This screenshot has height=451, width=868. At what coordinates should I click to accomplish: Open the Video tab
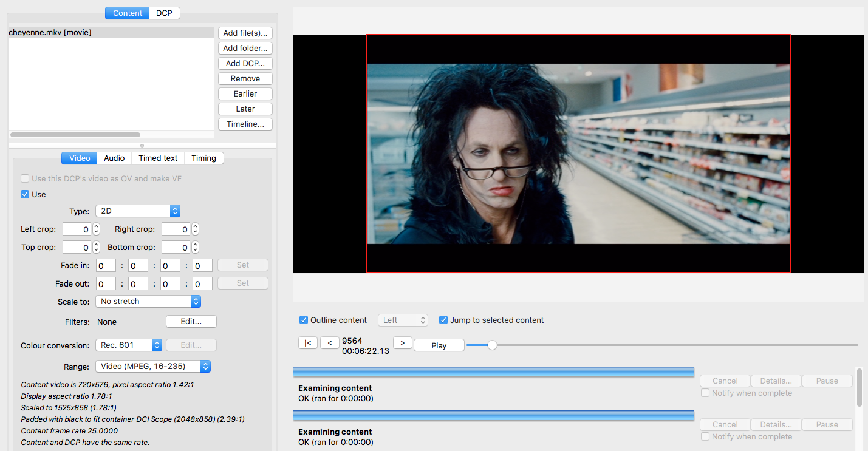point(80,158)
